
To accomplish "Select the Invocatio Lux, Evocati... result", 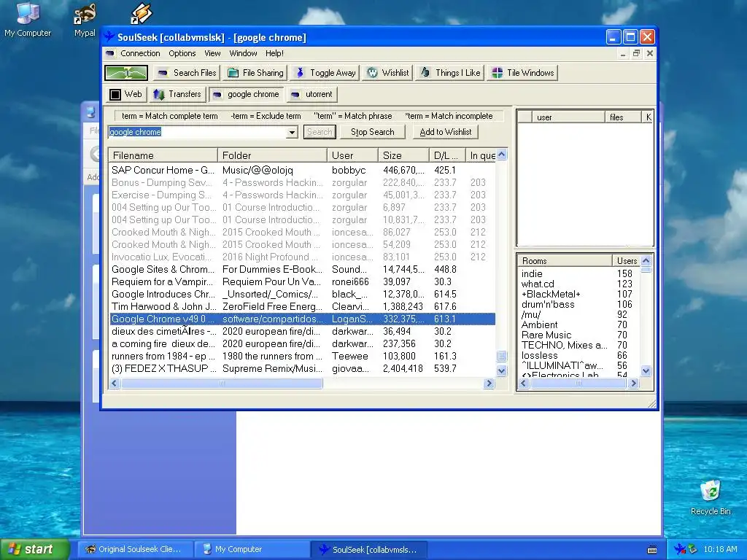I will (303, 257).
